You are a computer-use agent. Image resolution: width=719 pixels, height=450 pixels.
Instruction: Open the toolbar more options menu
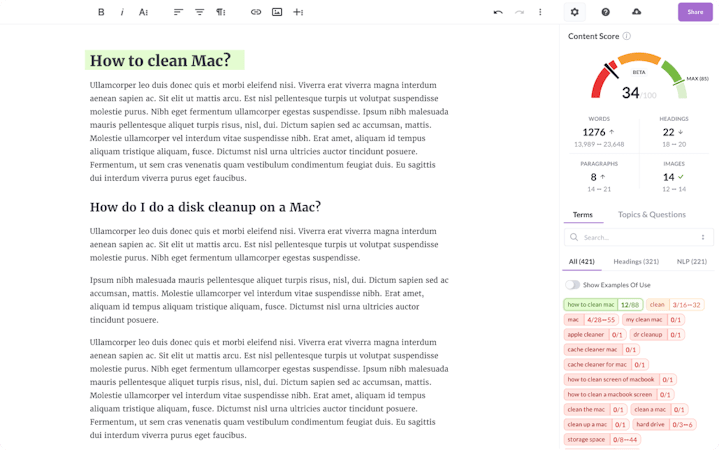(540, 12)
